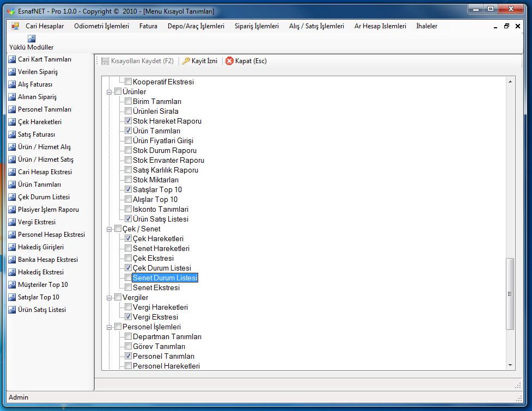Viewport: 532px width, 411px height.
Task: Click Kısayolları Kaydet (F2) button
Action: point(138,61)
